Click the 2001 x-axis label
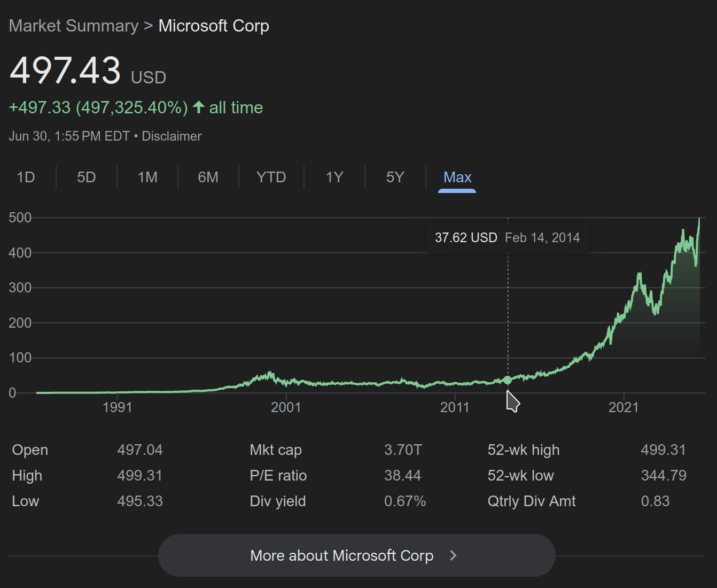Viewport: 717px width, 588px height. [x=286, y=407]
